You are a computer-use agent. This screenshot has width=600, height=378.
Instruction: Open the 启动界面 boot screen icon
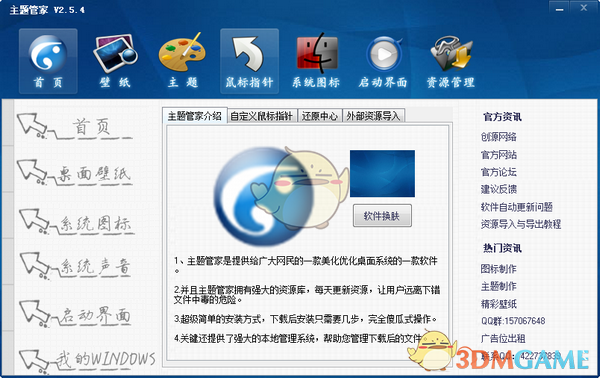[383, 61]
